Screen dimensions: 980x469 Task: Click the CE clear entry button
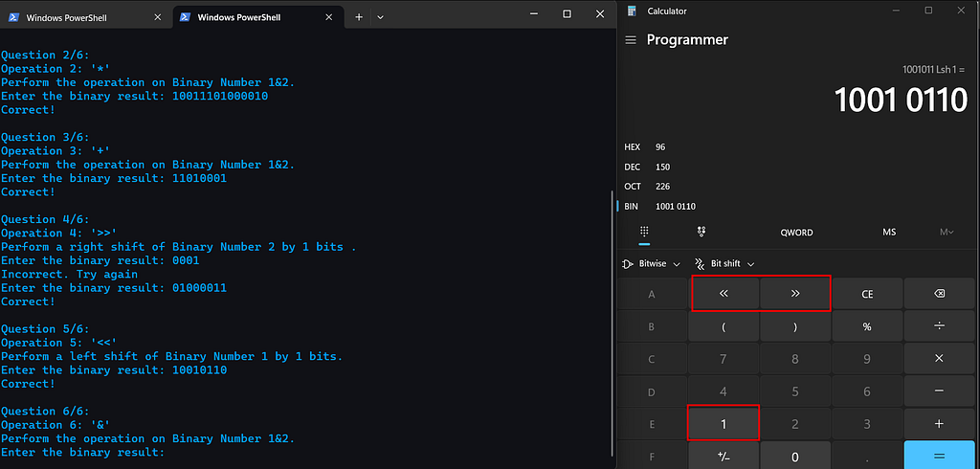867,293
